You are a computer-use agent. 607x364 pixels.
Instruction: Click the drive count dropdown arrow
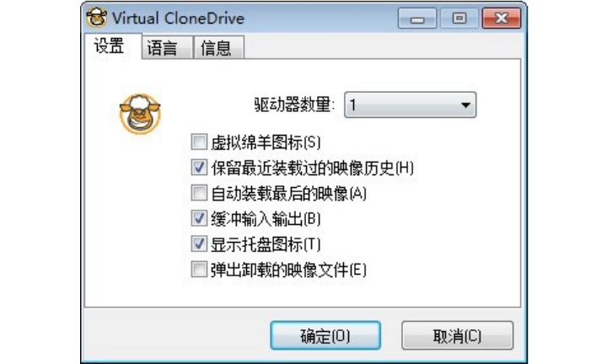pos(465,104)
